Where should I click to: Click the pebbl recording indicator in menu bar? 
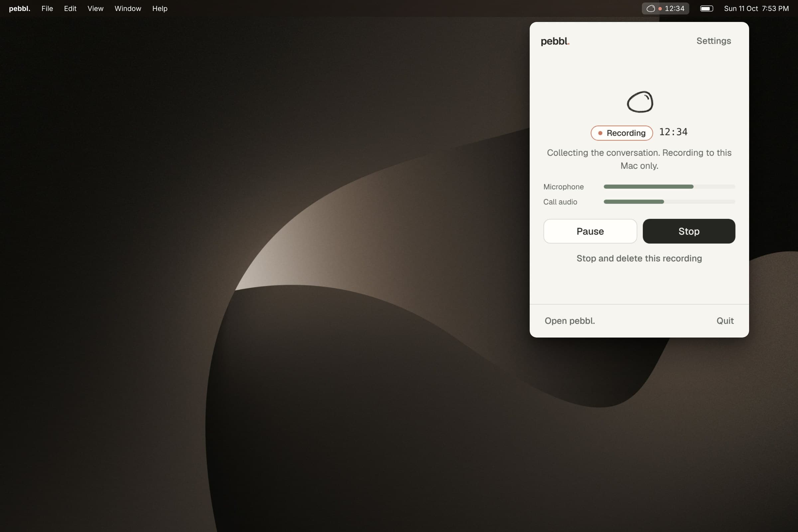tap(665, 9)
